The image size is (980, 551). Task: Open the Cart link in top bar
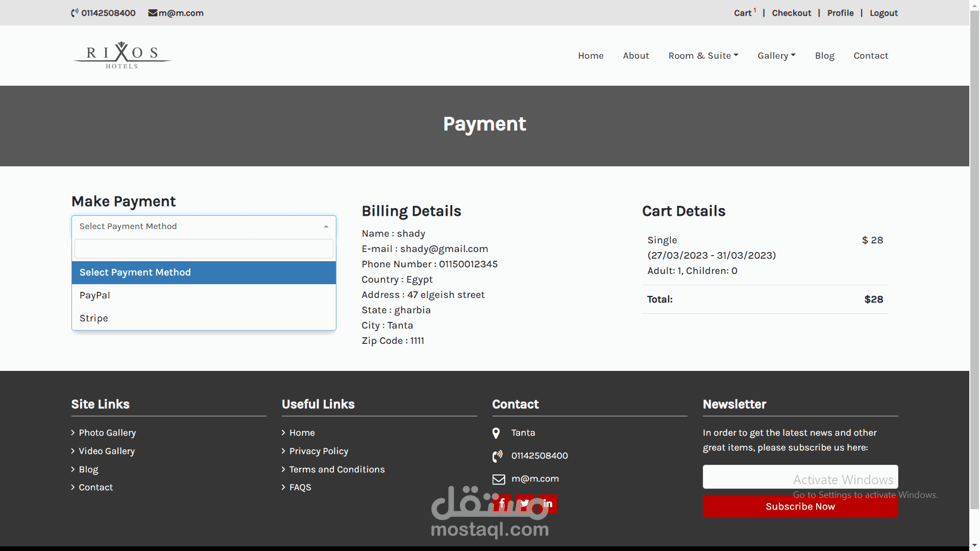742,13
